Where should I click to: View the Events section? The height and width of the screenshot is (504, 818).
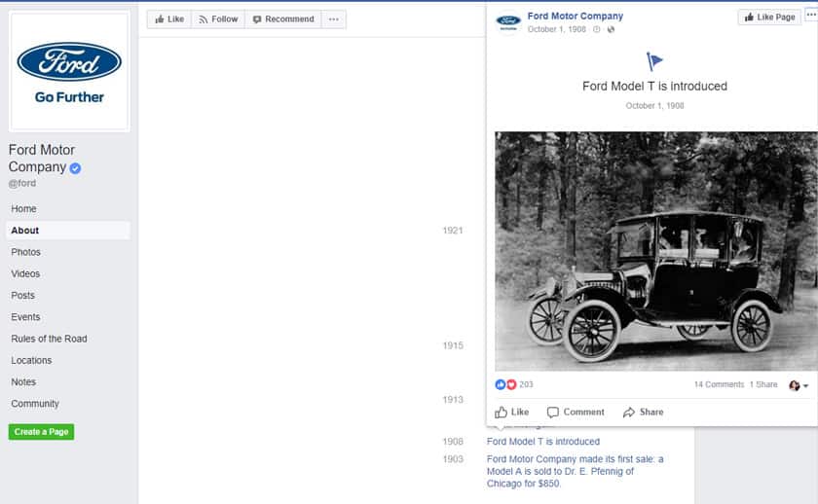click(25, 317)
